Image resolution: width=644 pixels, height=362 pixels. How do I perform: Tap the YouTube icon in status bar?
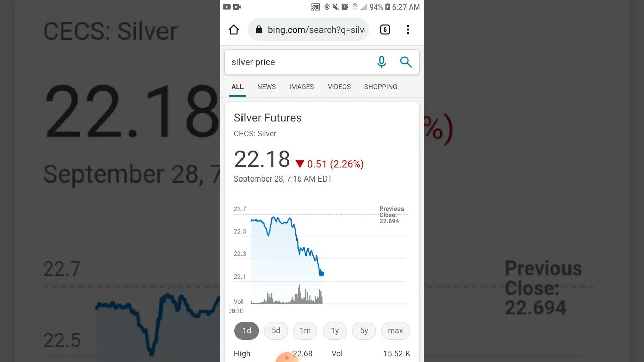[x=227, y=7]
